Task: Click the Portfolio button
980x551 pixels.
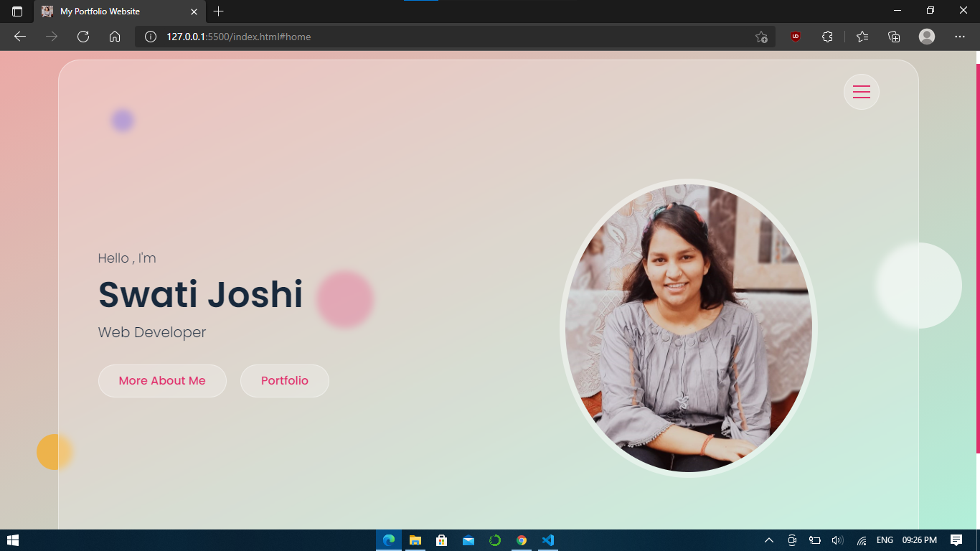Action: tap(284, 381)
